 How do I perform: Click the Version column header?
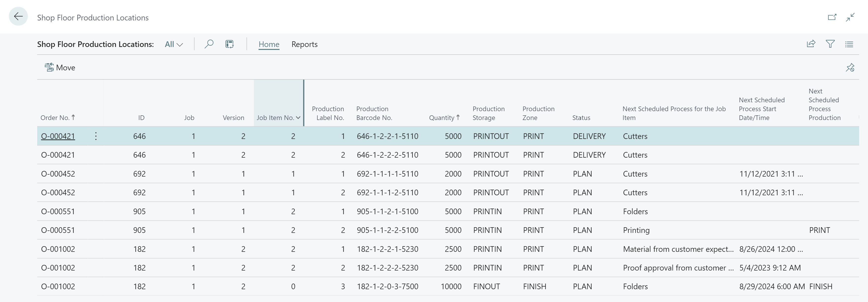click(x=233, y=118)
